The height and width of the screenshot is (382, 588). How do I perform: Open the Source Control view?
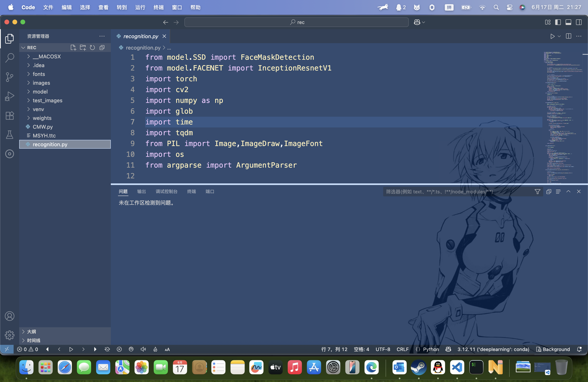[9, 77]
